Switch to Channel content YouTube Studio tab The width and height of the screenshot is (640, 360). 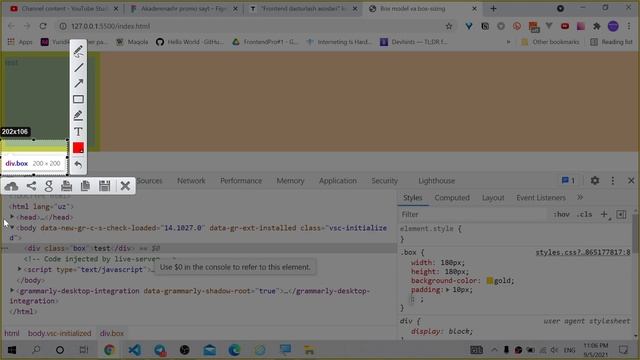coord(64,9)
